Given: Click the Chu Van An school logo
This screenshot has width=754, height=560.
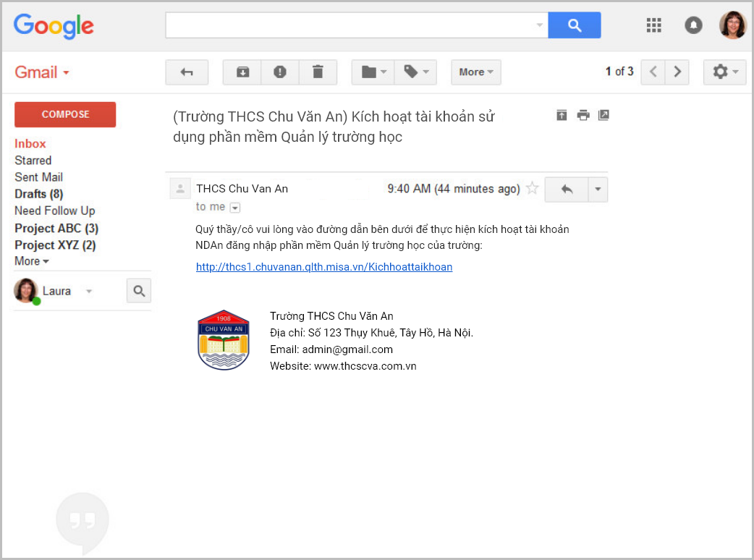Looking at the screenshot, I should coord(224,340).
